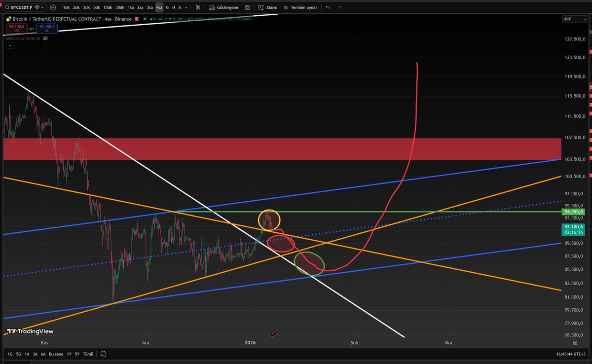Open Göstergeler indicators dialog
The image size is (592, 364).
click(223, 7)
